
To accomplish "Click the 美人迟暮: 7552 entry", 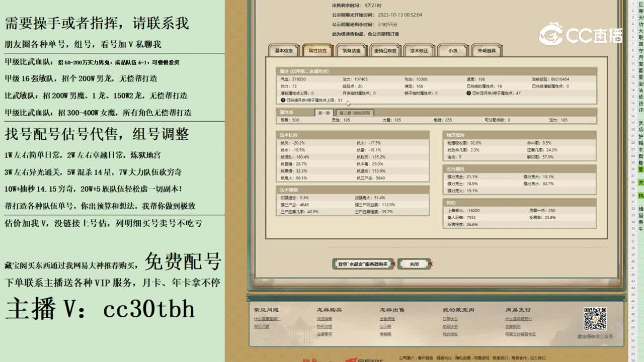I will 461,218.
